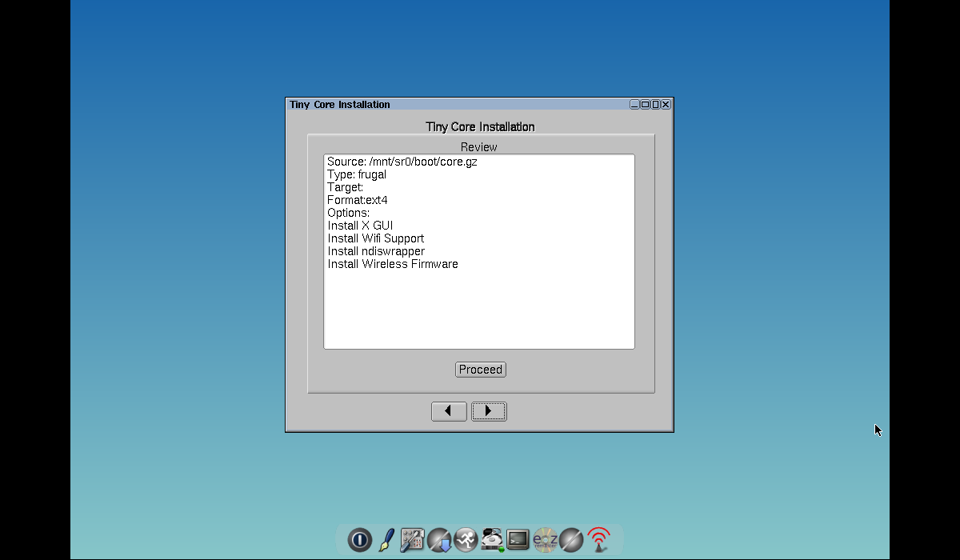The image size is (960, 560).
Task: Select the "Source: /mnt/sr0/boot/core.gz" line
Action: [402, 162]
